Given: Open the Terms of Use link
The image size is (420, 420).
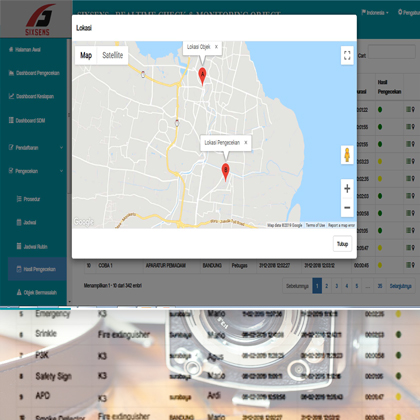Looking at the screenshot, I should coord(315,225).
